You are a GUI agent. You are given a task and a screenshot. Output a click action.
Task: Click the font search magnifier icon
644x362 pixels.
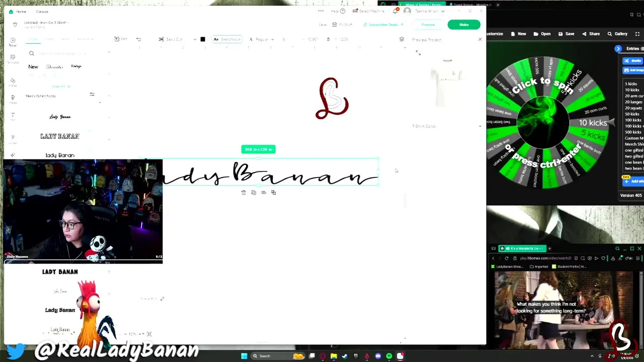(x=31, y=53)
